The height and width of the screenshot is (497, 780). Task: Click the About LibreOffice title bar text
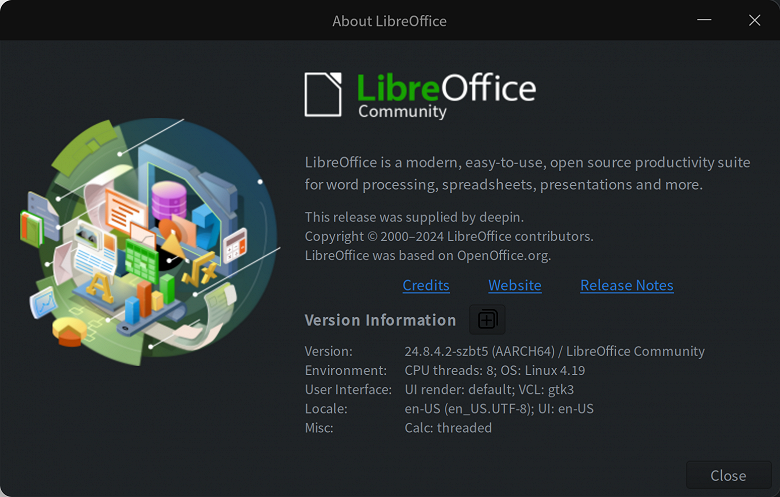[x=389, y=20]
